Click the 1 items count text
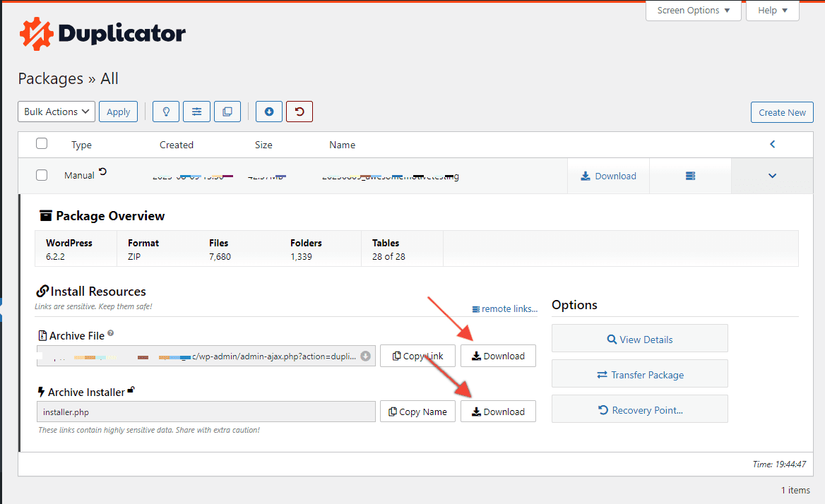This screenshot has height=504, width=825. pos(795,490)
